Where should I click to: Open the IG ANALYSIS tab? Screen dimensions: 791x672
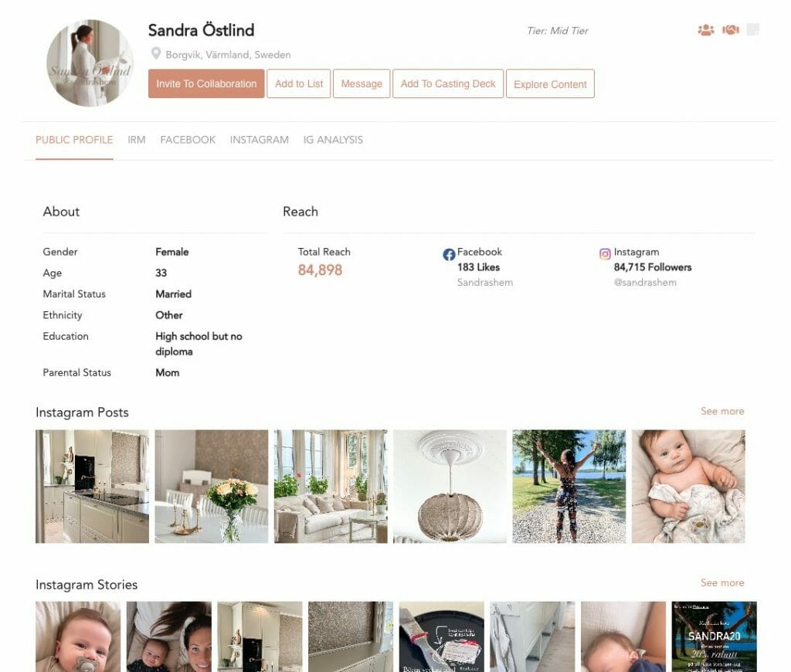(x=333, y=140)
